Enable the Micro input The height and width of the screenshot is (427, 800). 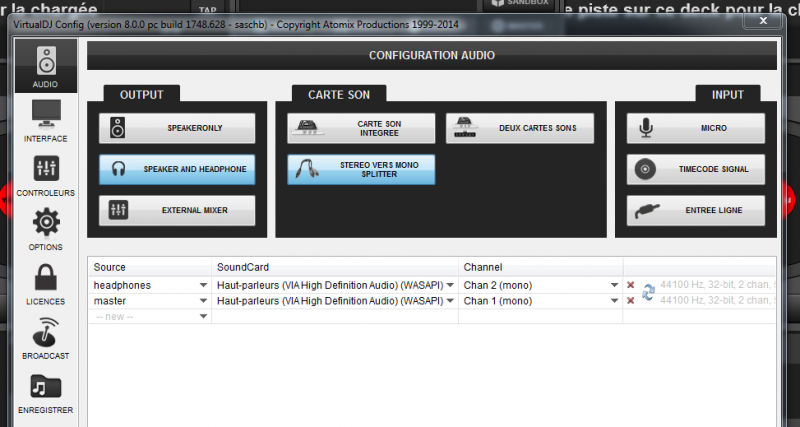[696, 128]
